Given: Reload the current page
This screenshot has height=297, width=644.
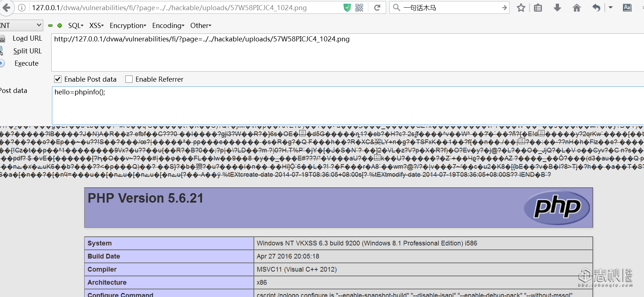Looking at the screenshot, I should (377, 8).
